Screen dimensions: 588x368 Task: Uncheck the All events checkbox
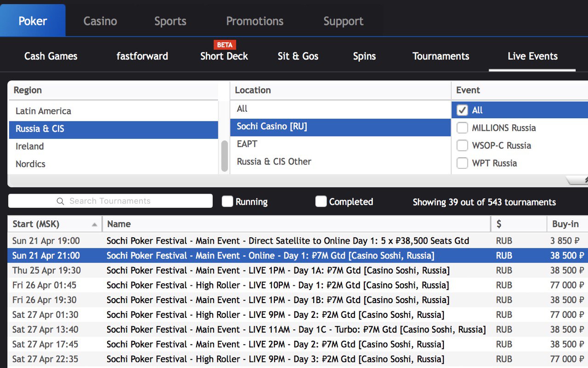pos(463,110)
